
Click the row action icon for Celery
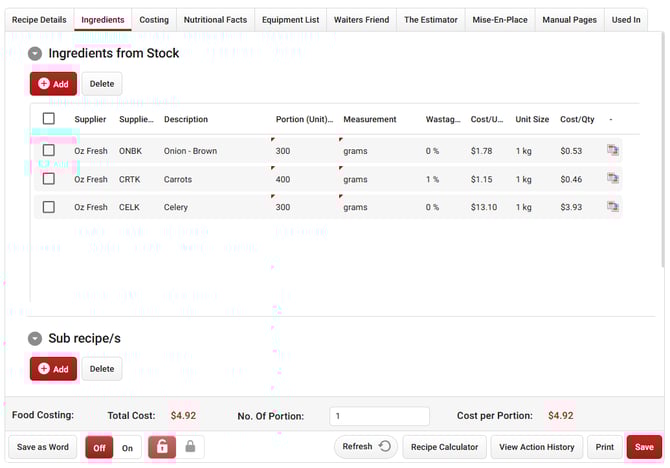coord(613,207)
